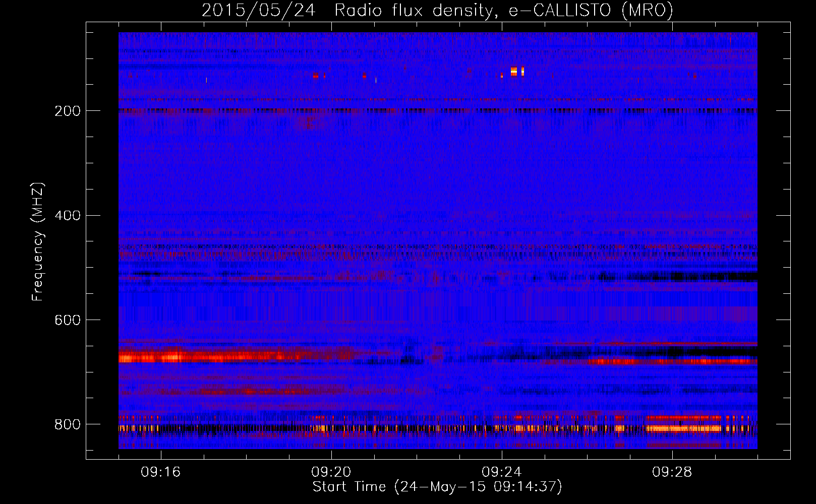
Task: Click the plot title '2015/05/24 Radio flux density, e-CALLISTO (MRO)'
Action: point(437,11)
